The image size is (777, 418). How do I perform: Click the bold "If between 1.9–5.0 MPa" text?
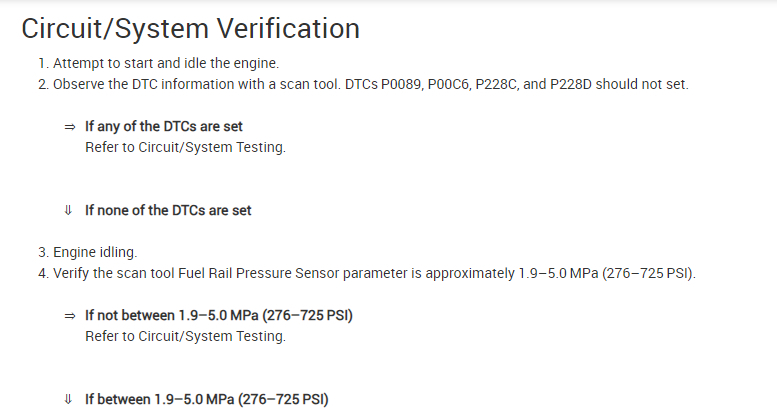[x=206, y=399]
